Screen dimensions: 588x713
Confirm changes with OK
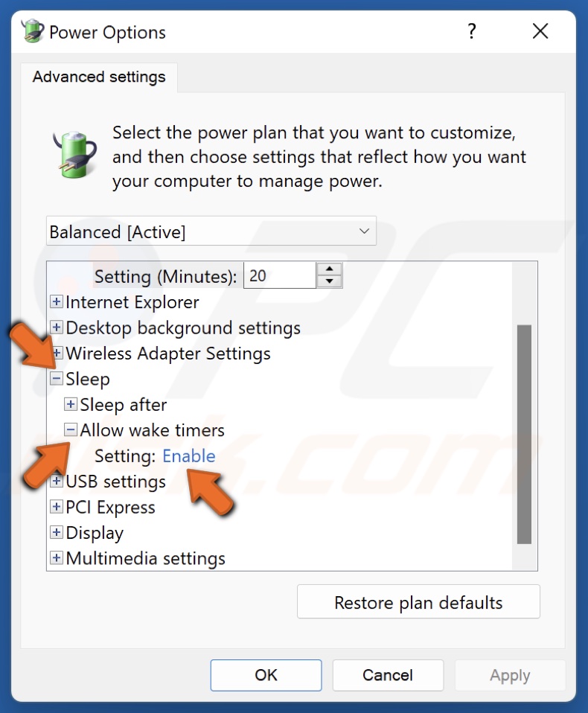(266, 675)
